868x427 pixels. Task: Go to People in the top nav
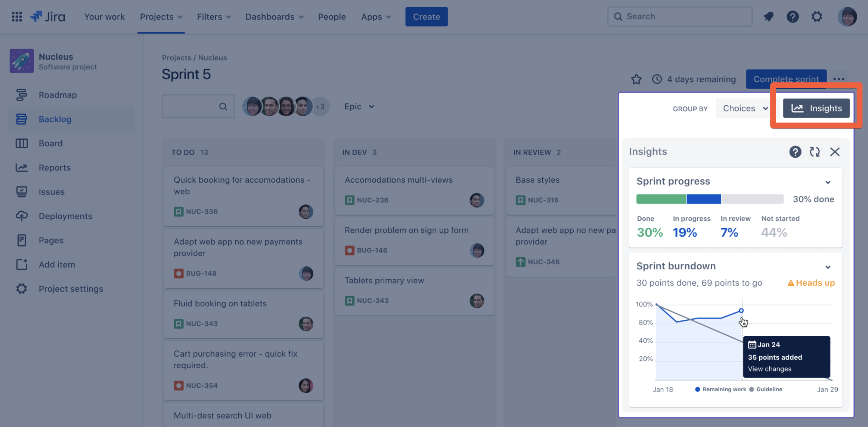[x=332, y=17]
